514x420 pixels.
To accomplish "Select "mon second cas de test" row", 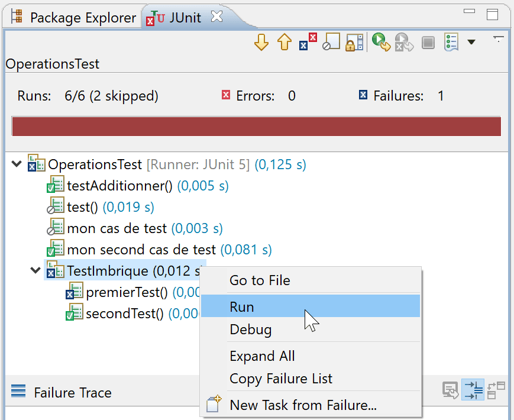I will pos(159,250).
